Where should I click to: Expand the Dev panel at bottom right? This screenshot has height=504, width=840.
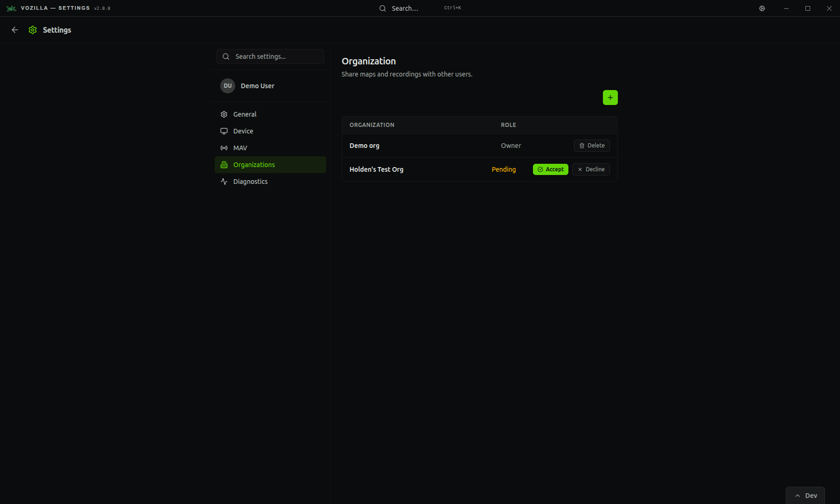805,496
